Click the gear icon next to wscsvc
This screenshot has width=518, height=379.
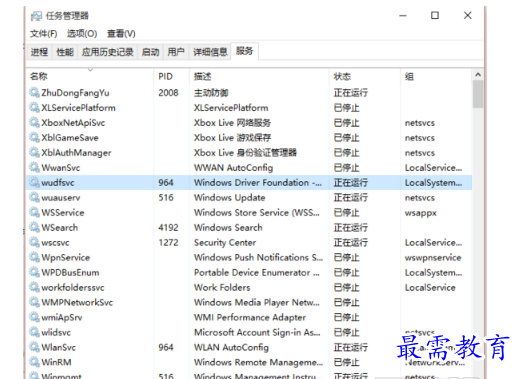pyautogui.click(x=34, y=242)
